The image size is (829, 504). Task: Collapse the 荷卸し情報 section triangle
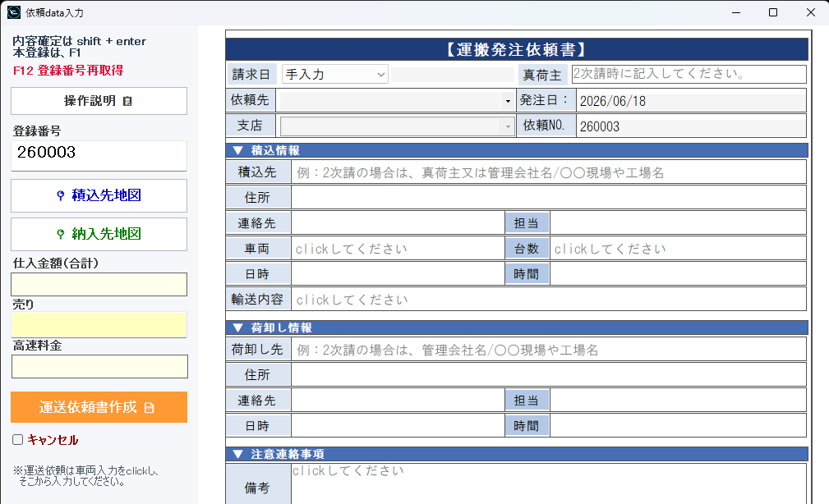[x=238, y=328]
